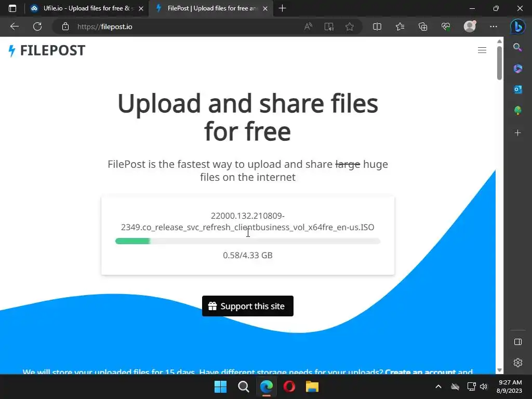
Task: Open sidebar Search icon
Action: [x=517, y=47]
